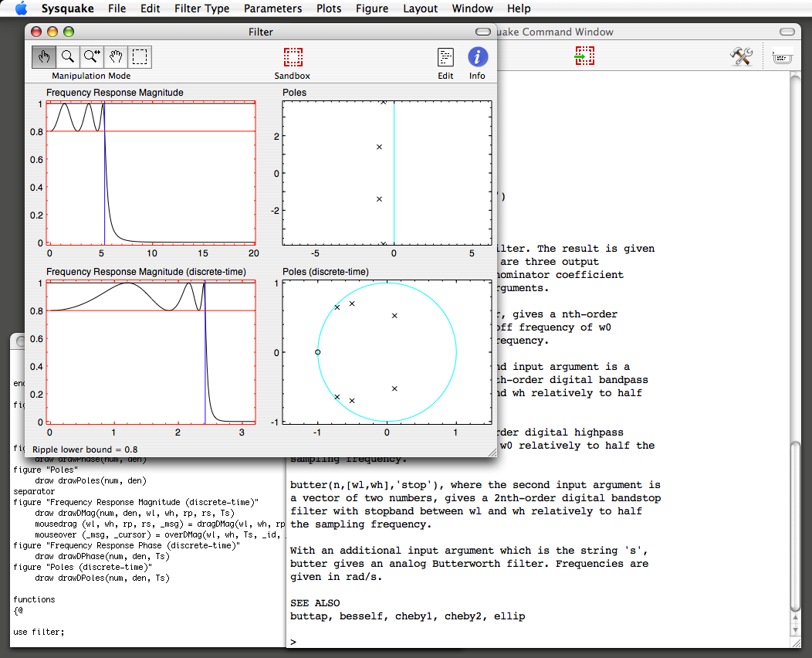The width and height of the screenshot is (812, 658).
Task: Show the blue Info icon panel
Action: (x=478, y=57)
